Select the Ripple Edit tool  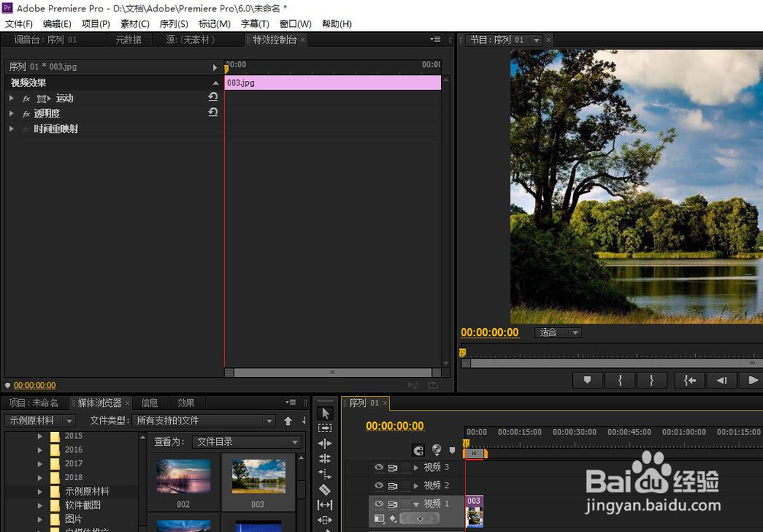[325, 443]
